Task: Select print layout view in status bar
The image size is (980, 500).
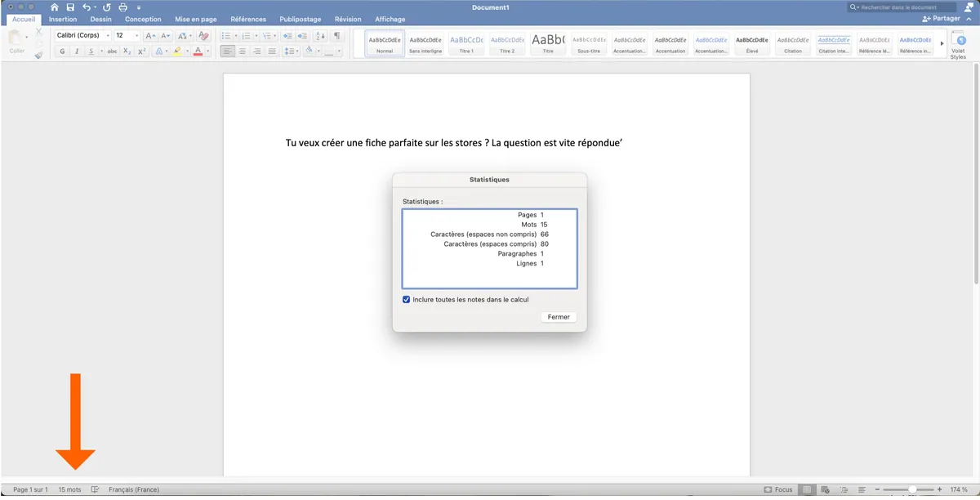Action: (x=807, y=489)
